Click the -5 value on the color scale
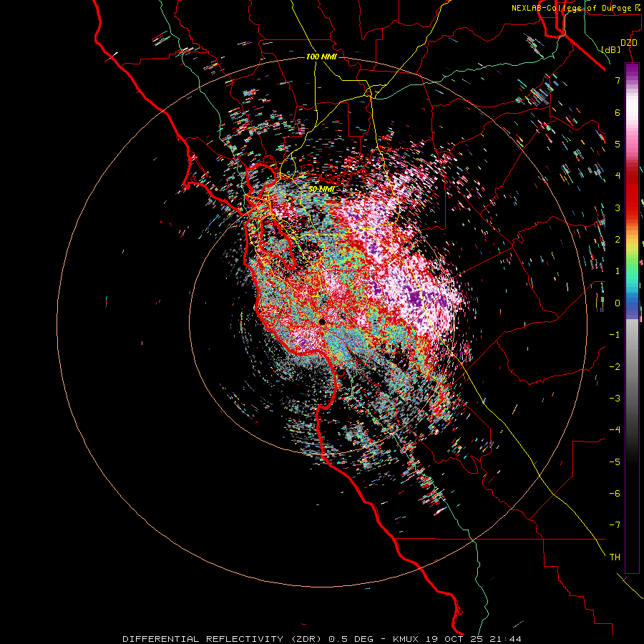Screen dimensions: 644x644 (615, 462)
